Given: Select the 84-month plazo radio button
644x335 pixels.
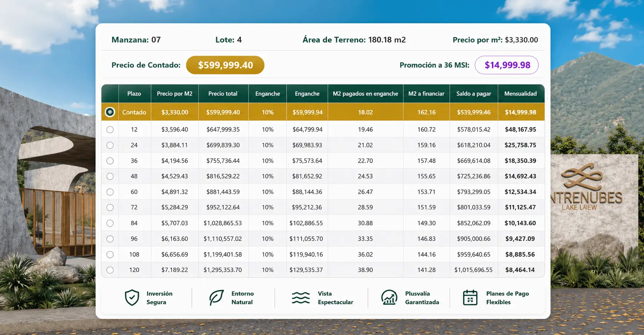Looking at the screenshot, I should 110,223.
